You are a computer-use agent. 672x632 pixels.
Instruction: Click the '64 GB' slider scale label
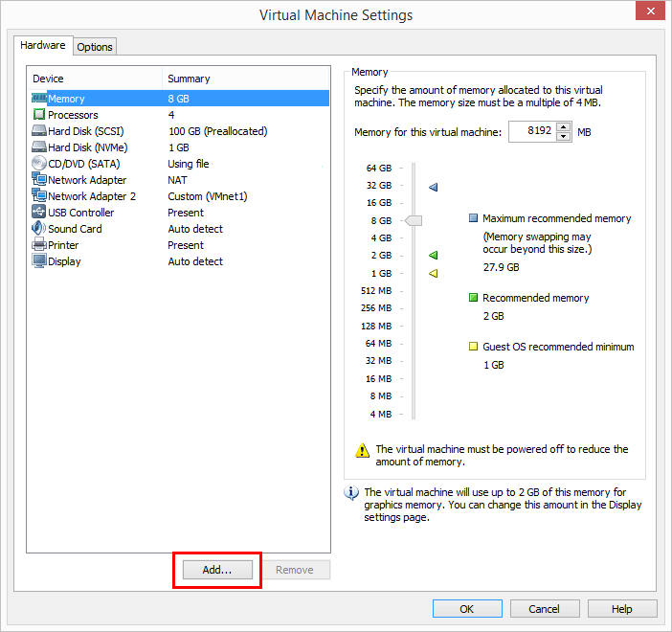(x=379, y=169)
